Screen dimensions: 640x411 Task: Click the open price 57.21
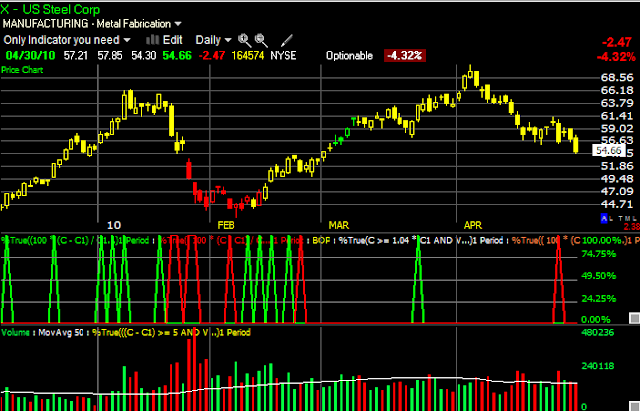(x=76, y=56)
